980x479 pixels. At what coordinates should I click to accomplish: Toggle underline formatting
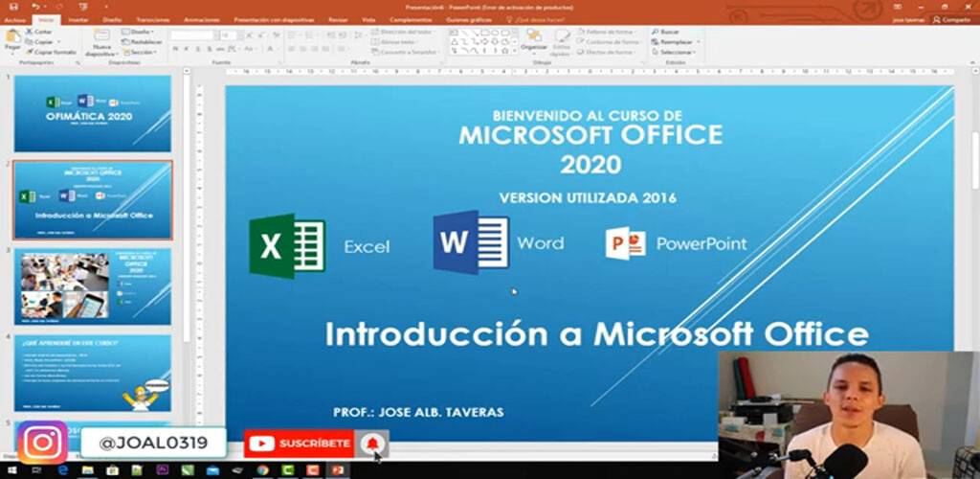197,49
